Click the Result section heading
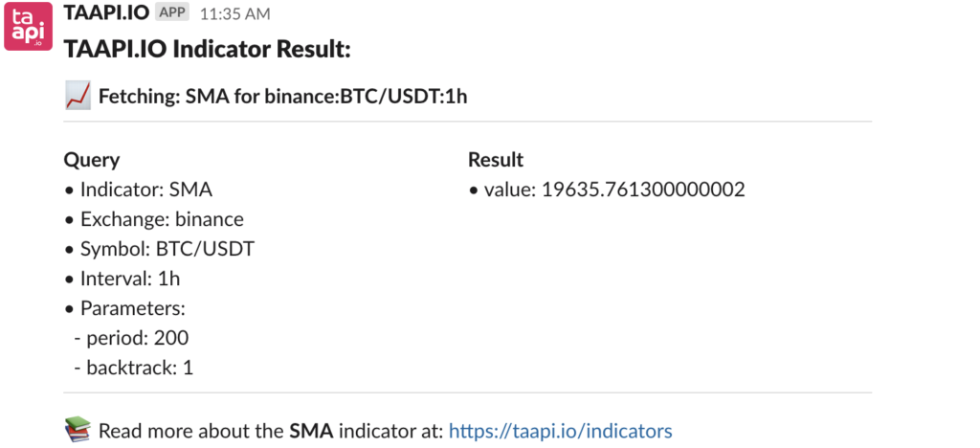 point(496,159)
